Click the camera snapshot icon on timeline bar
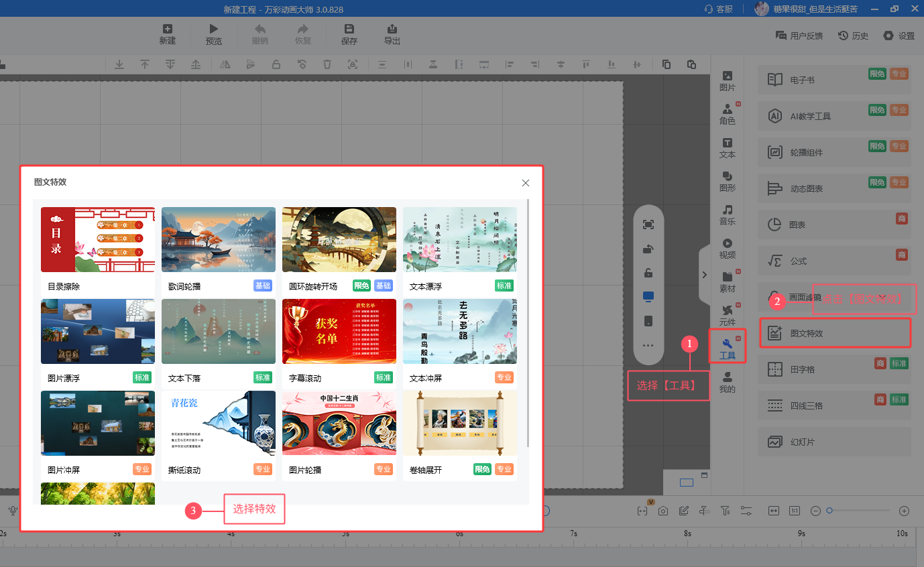 pyautogui.click(x=663, y=511)
